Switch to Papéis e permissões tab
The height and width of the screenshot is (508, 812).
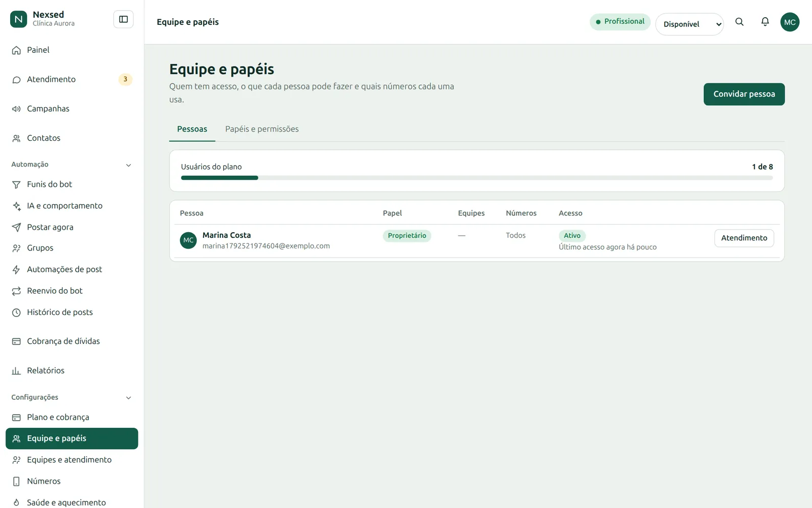(x=262, y=129)
